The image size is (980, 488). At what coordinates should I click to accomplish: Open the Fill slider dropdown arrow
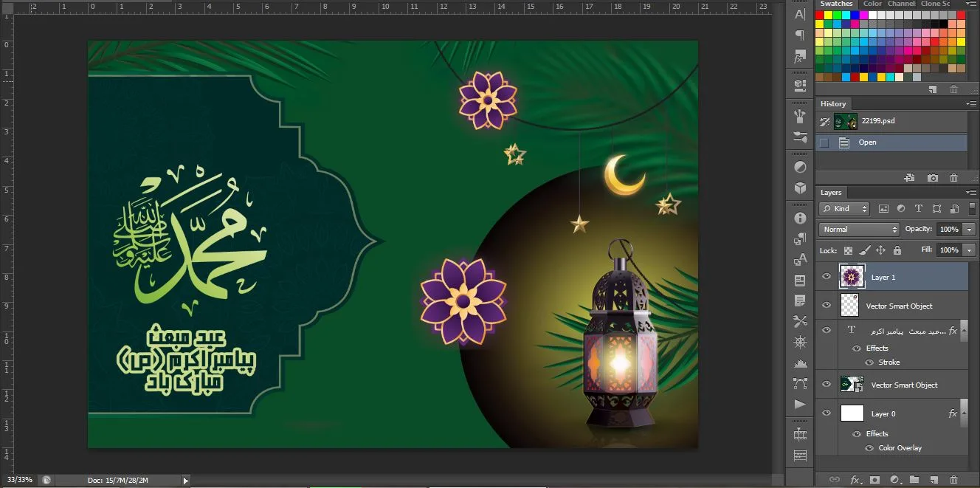coord(970,250)
